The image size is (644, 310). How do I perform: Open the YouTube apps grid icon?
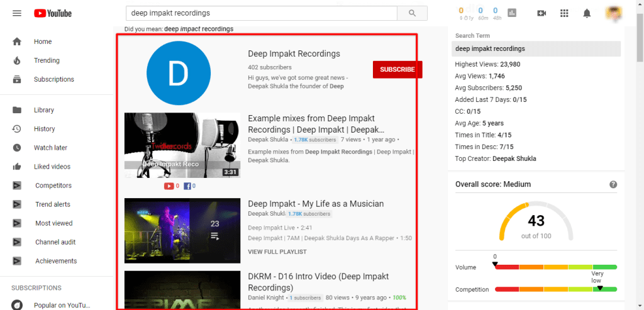(x=564, y=13)
